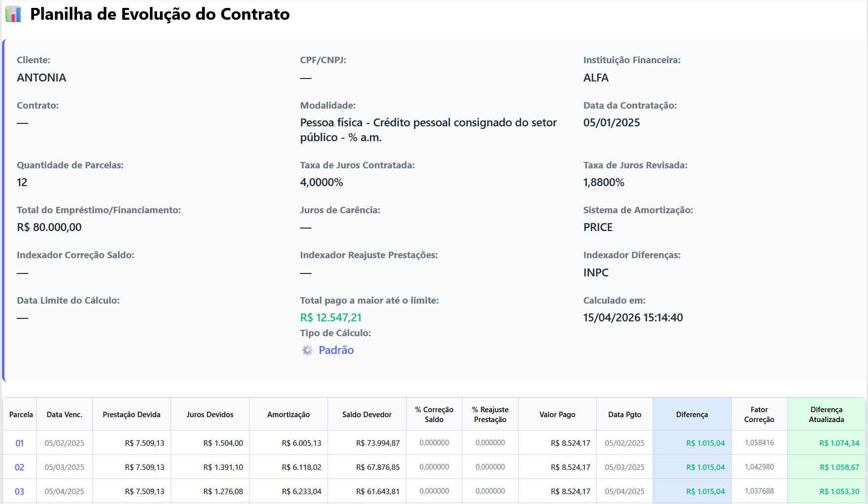Open the Padrão calculation type link
Image resolution: width=868 pixels, height=504 pixels.
tap(336, 350)
